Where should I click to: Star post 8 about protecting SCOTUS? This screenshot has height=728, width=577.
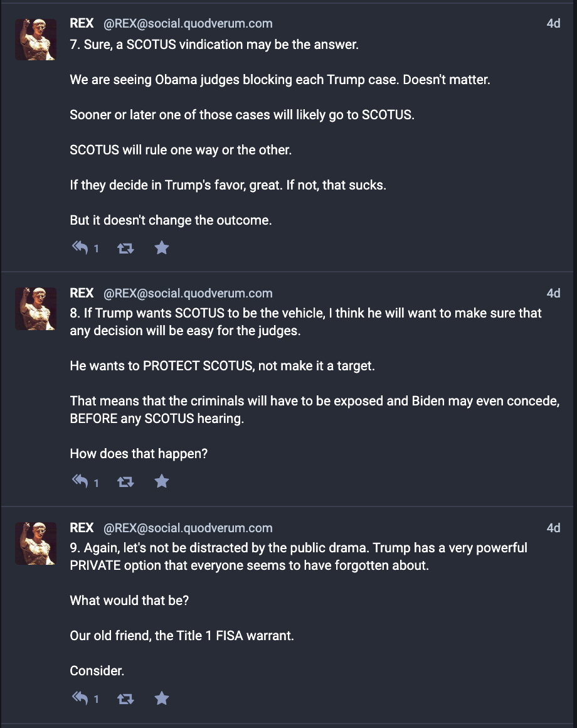162,481
